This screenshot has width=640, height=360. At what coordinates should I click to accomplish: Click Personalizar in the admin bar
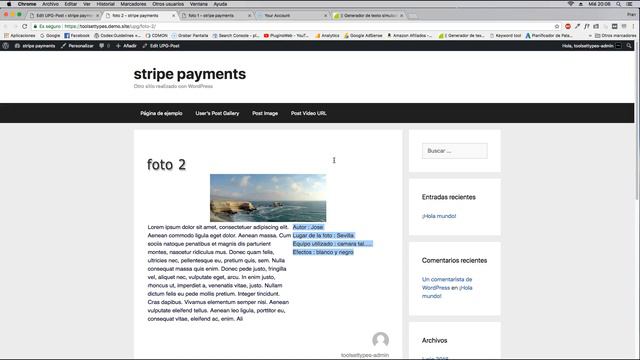77,46
